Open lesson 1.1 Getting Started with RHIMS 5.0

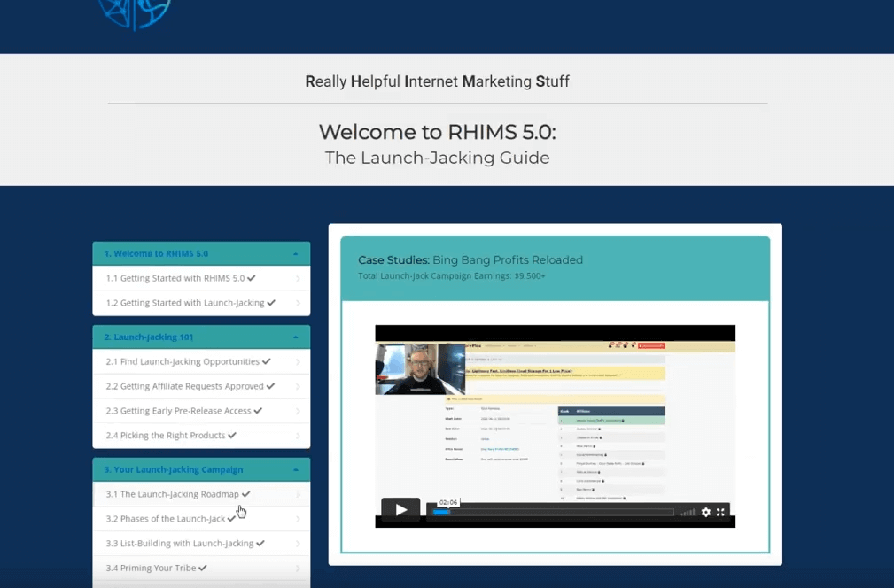click(201, 278)
